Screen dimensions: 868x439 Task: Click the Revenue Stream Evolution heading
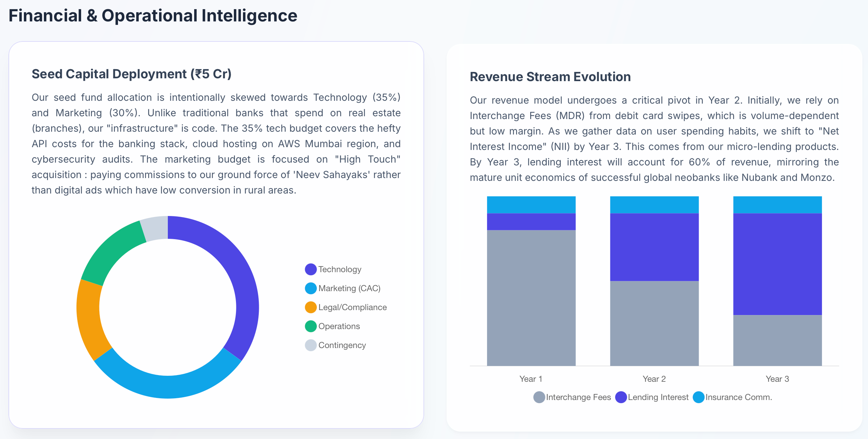pyautogui.click(x=550, y=77)
